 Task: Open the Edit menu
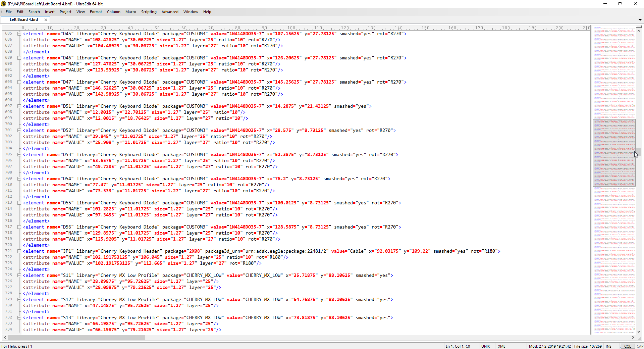pos(20,12)
